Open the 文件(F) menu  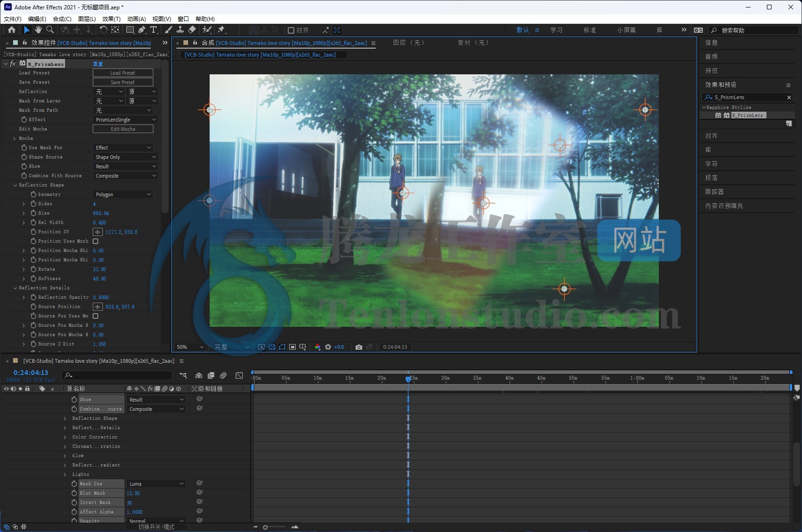tap(13, 19)
